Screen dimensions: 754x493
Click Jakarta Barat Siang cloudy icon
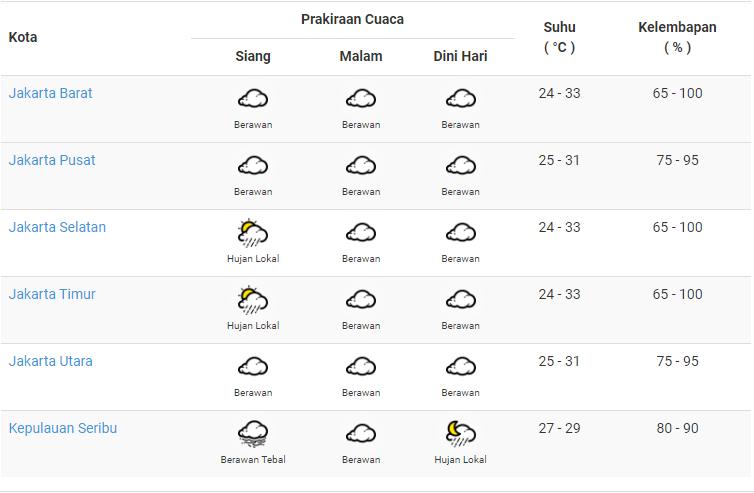[x=253, y=99]
